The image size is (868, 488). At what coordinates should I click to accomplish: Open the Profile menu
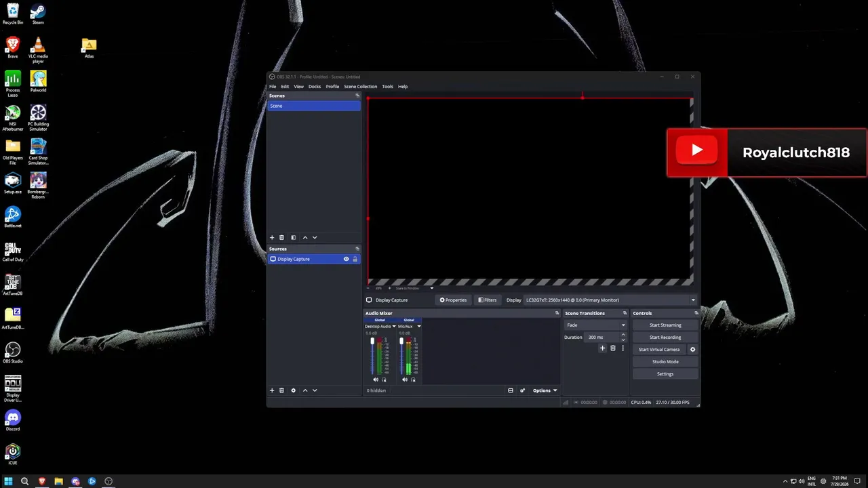(x=332, y=87)
